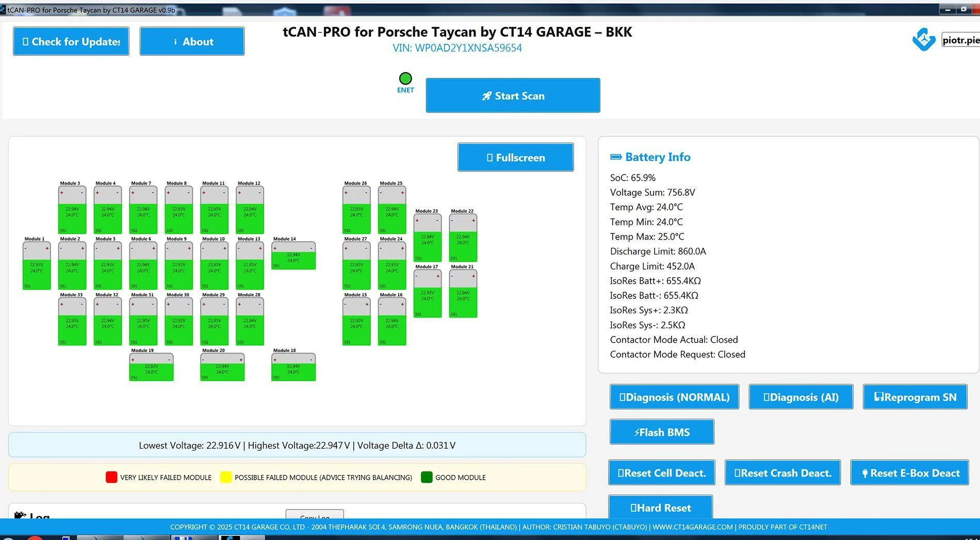The height and width of the screenshot is (540, 980).
Task: Click the green ENET connection indicator
Action: coord(405,78)
